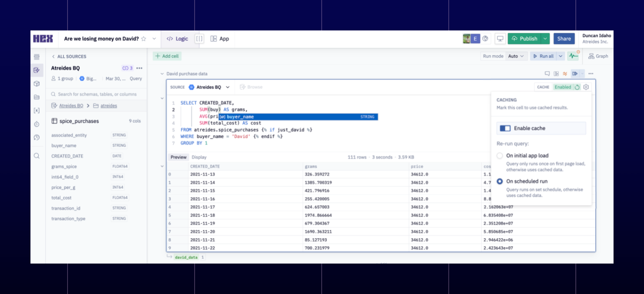Click the linked cells badge showing 3

127,68
